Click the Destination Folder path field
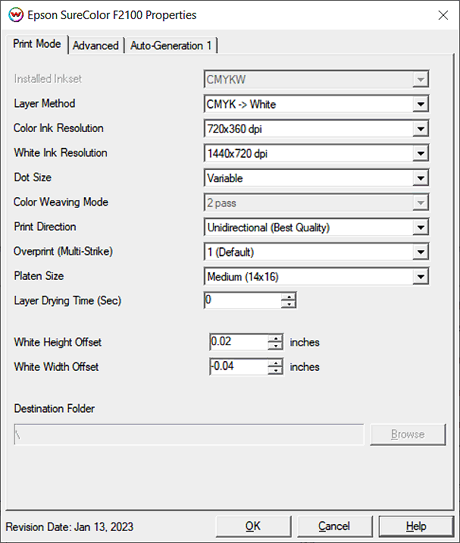Image resolution: width=460 pixels, height=543 pixels. (189, 434)
